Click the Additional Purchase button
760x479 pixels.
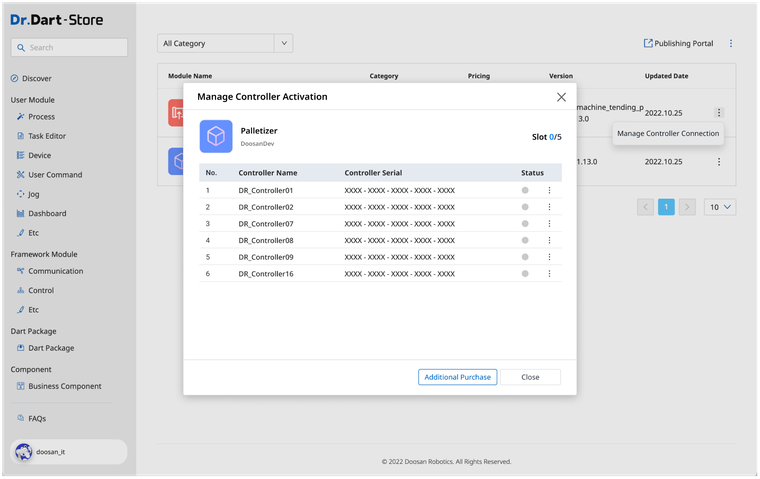pyautogui.click(x=457, y=377)
